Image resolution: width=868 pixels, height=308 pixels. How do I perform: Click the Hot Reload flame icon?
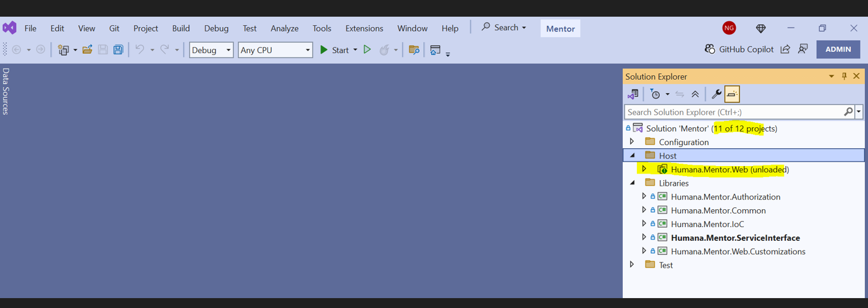(x=384, y=49)
